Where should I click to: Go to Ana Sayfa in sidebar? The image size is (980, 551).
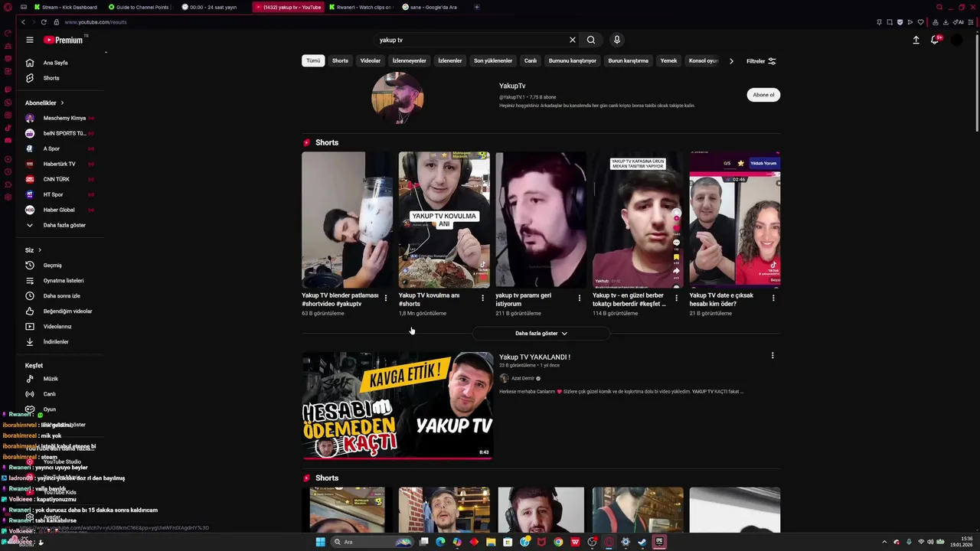coord(60,63)
